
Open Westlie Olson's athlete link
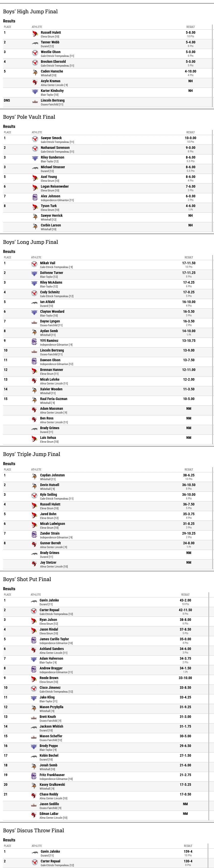tap(51, 52)
